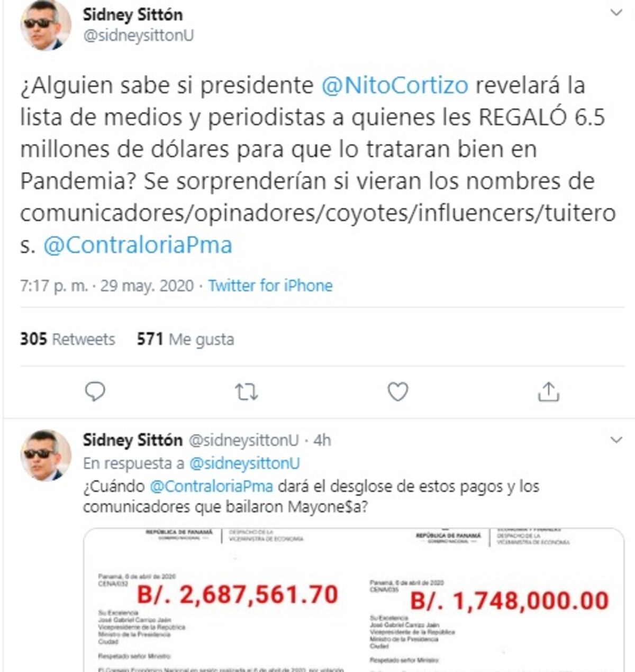This screenshot has width=635, height=672.
Task: Open the share menu via the upload arrow icon
Action: [549, 392]
